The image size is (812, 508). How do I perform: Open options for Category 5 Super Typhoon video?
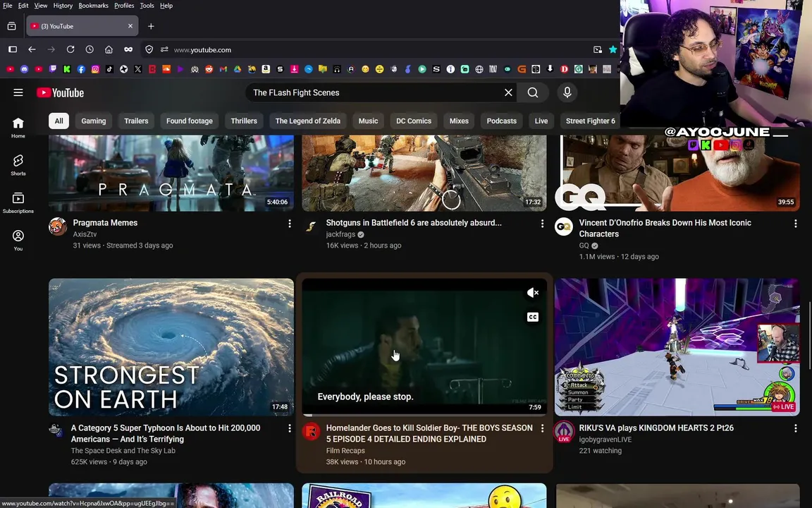290,428
